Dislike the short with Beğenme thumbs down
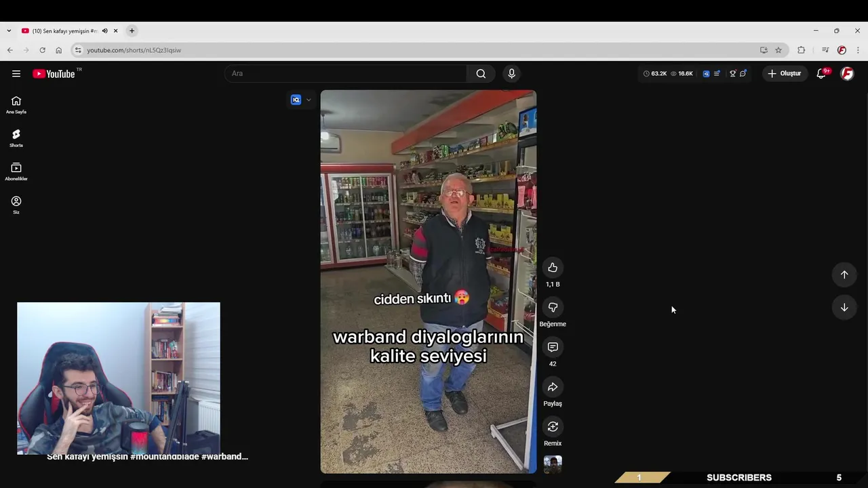 [553, 308]
